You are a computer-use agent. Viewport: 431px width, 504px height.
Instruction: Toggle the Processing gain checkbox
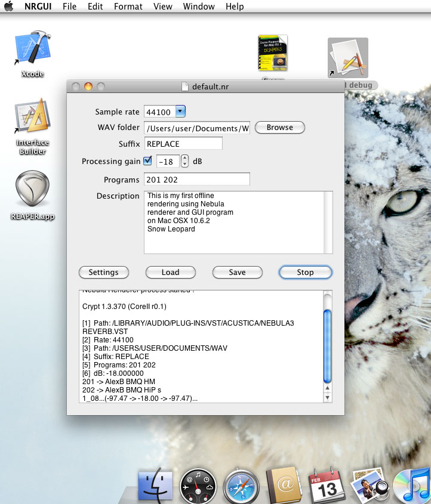(x=147, y=161)
